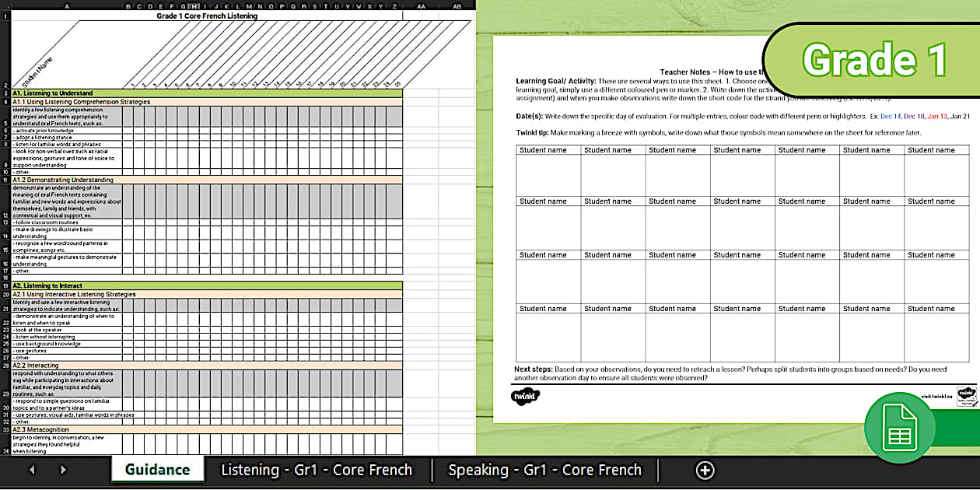Click the right sheet navigation arrow

click(63, 471)
